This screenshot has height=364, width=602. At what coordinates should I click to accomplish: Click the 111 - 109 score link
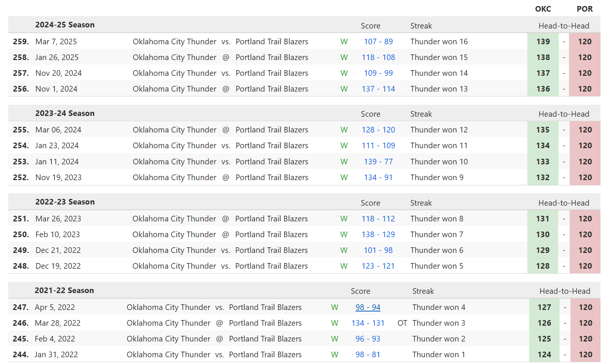click(x=378, y=146)
